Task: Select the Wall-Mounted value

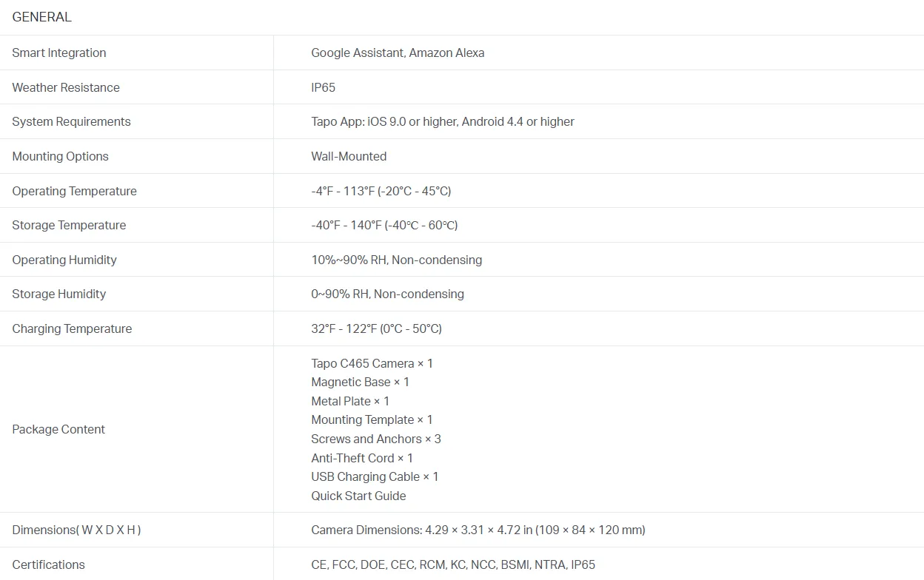Action: 349,156
